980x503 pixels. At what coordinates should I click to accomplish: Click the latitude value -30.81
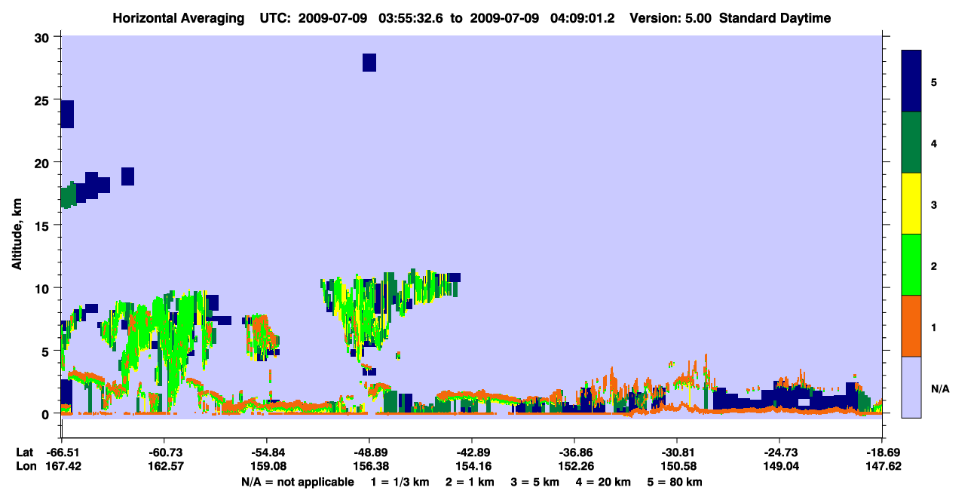pyautogui.click(x=677, y=452)
